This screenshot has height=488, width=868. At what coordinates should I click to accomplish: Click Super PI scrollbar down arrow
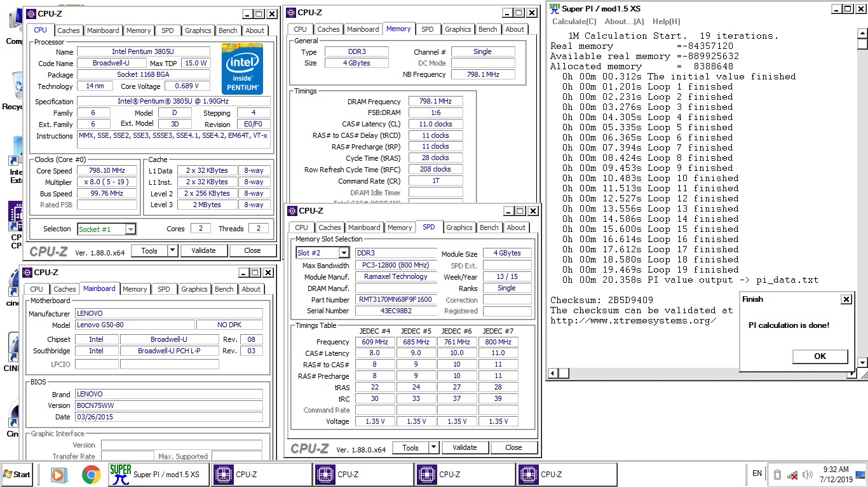(x=862, y=363)
